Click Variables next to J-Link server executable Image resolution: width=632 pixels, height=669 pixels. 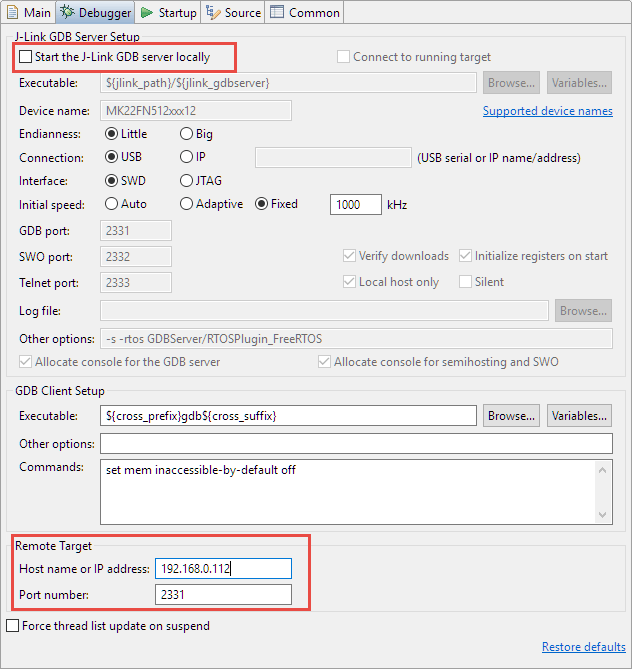tap(579, 83)
